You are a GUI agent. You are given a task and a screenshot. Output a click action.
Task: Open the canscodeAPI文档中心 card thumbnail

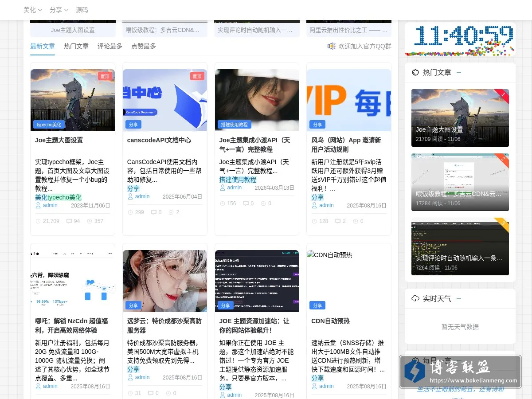165,100
